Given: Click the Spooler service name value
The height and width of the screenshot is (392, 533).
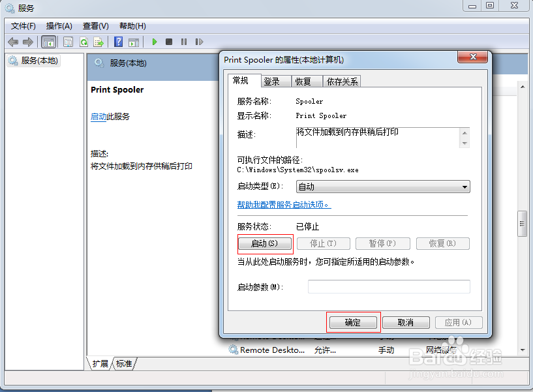Looking at the screenshot, I should coord(309,101).
